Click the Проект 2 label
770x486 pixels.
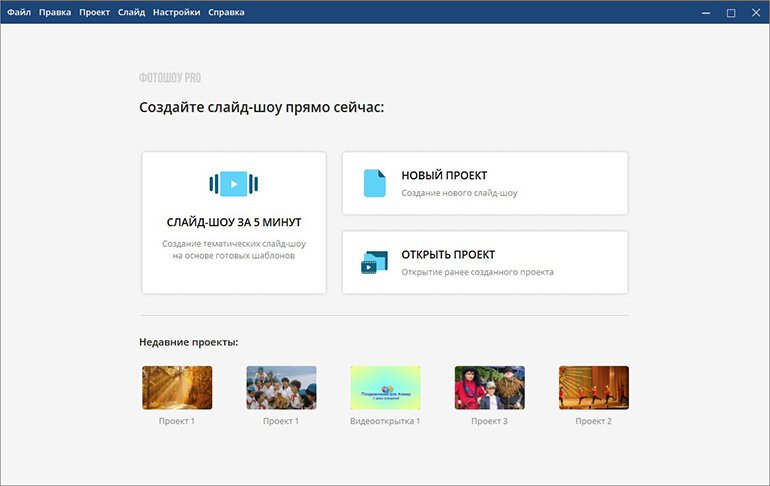tap(594, 421)
